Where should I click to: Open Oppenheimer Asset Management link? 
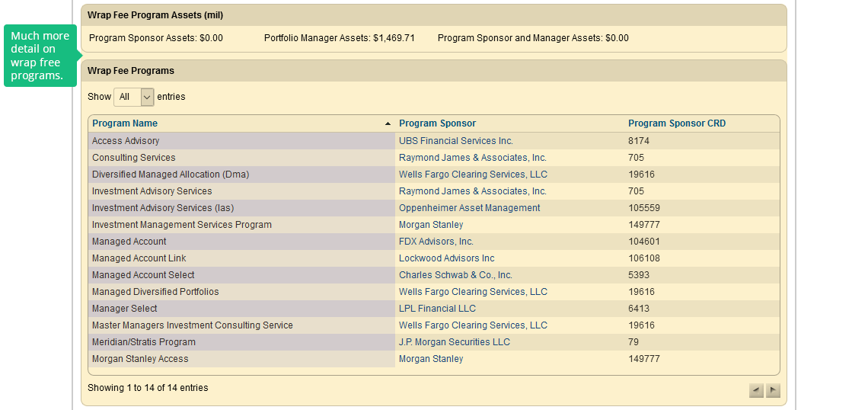(x=469, y=208)
